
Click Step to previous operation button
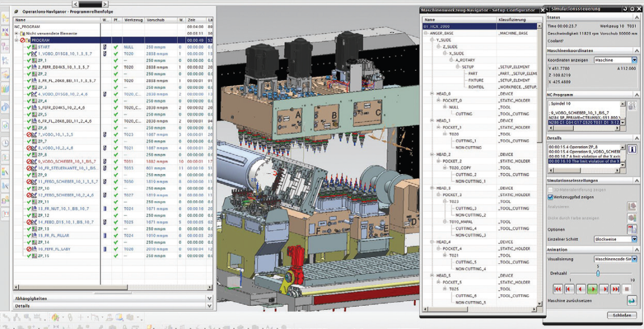point(569,289)
